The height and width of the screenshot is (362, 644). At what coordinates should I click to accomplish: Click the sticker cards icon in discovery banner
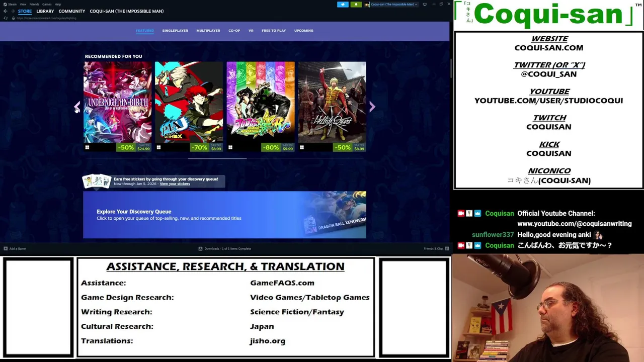point(97,181)
